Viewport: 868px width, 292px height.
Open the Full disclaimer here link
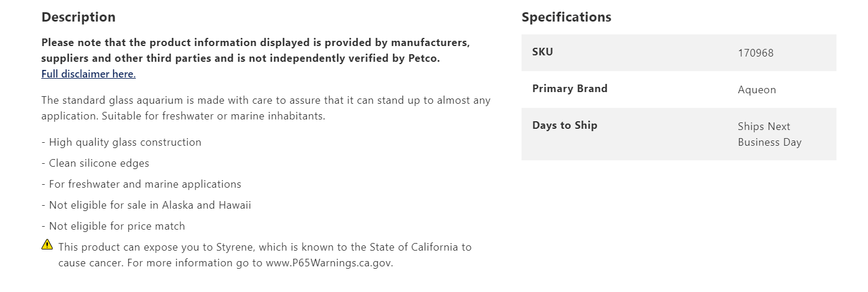[88, 74]
